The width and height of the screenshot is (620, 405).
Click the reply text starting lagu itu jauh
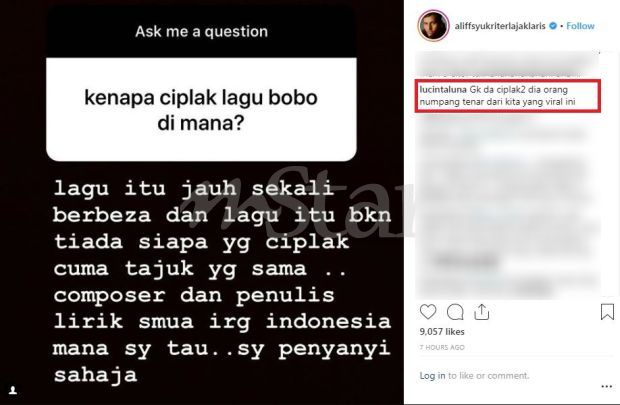(x=221, y=281)
